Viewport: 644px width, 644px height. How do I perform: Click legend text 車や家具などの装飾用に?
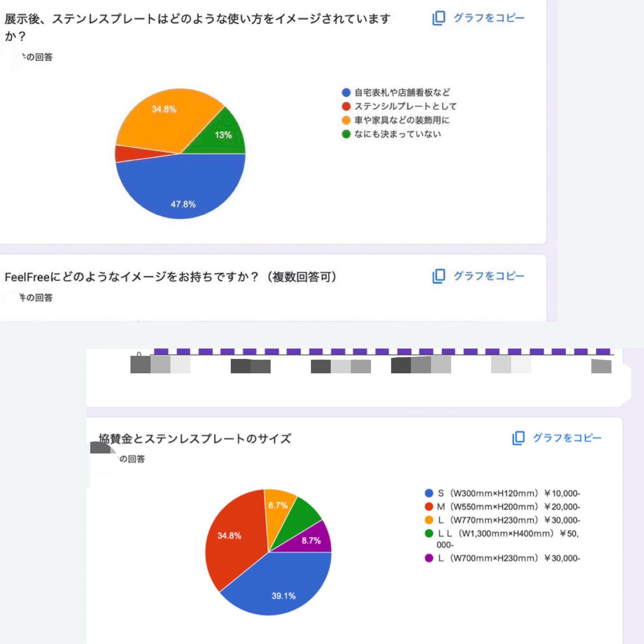pyautogui.click(x=402, y=120)
